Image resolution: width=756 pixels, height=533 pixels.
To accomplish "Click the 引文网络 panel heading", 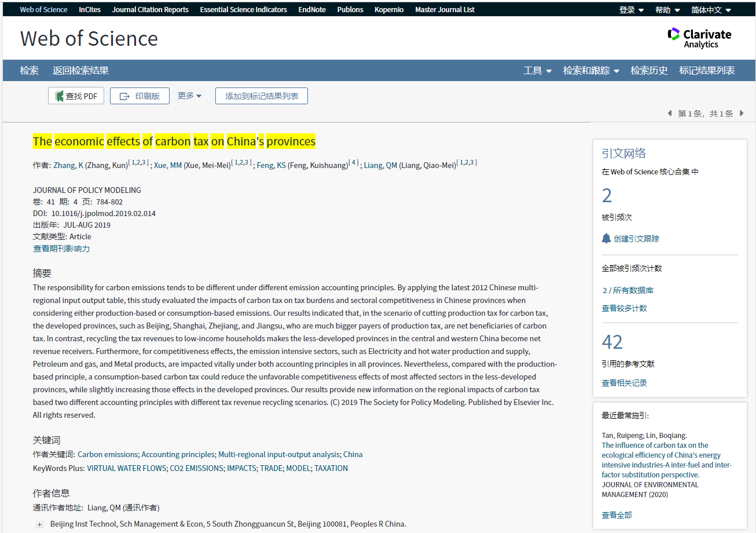I will click(x=624, y=154).
